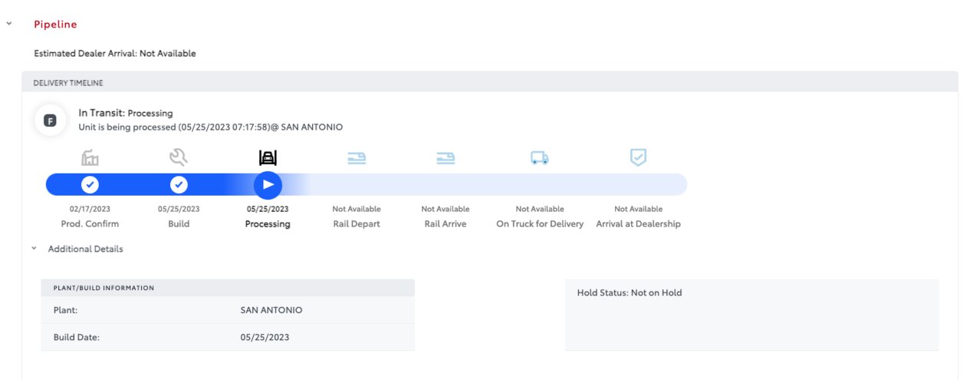Click the Processing play marker on timeline

click(268, 184)
